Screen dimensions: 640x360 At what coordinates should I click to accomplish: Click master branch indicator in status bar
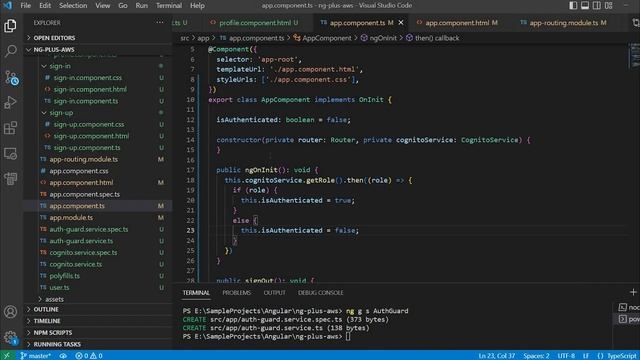tap(36, 356)
